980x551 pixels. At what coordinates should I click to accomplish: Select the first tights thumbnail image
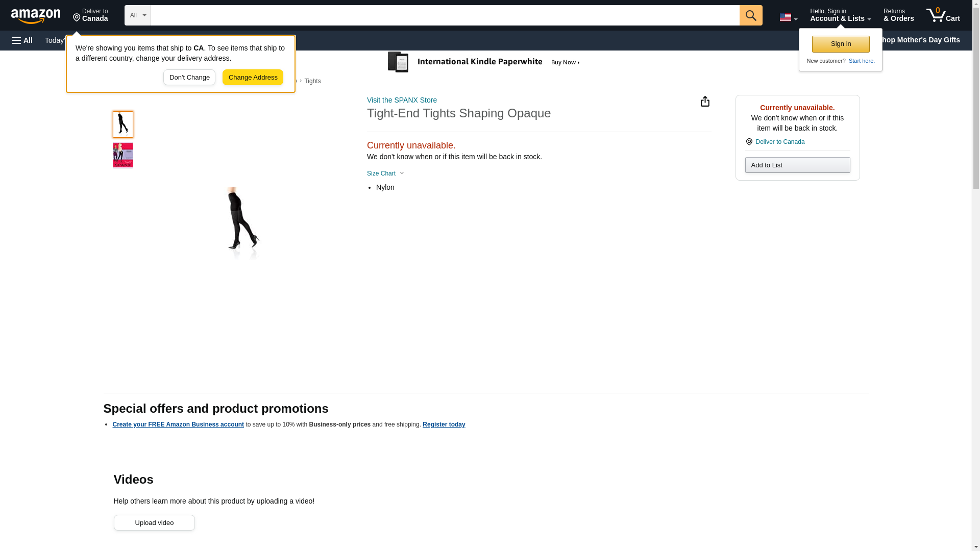tap(122, 124)
